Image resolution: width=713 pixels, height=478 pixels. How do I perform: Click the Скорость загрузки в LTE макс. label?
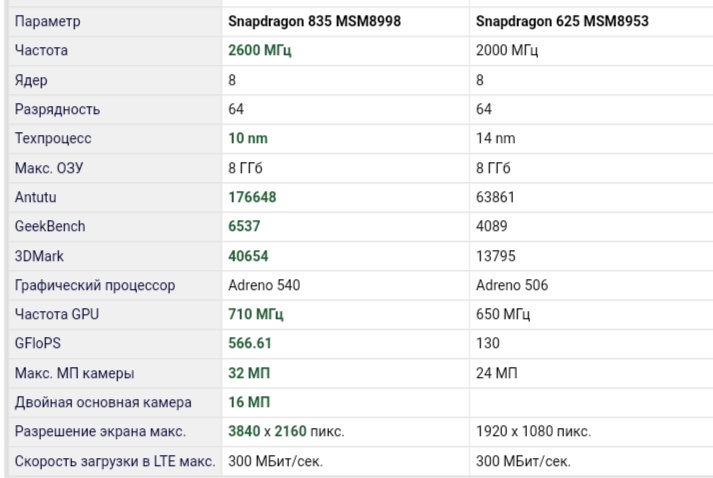pyautogui.click(x=115, y=461)
